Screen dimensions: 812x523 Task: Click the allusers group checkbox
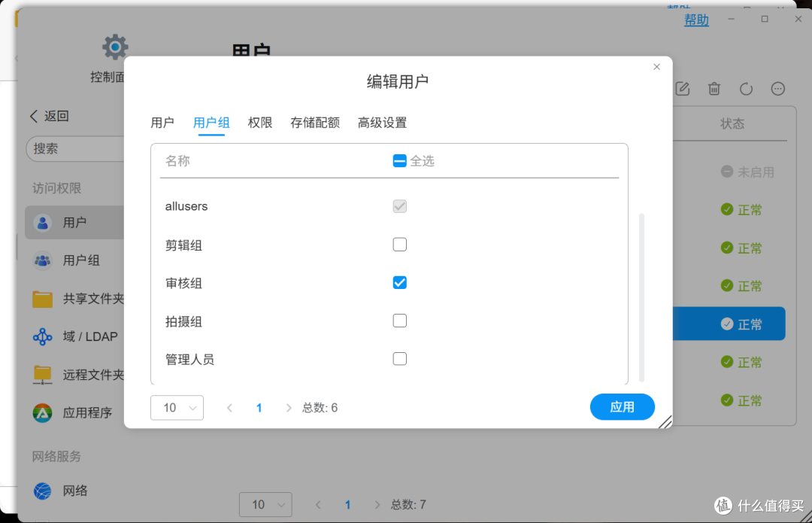(x=399, y=206)
